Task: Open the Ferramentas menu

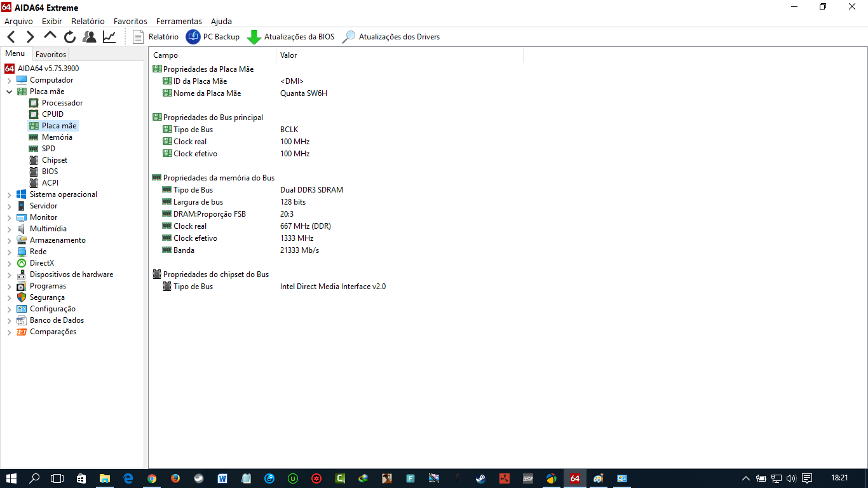Action: (179, 21)
